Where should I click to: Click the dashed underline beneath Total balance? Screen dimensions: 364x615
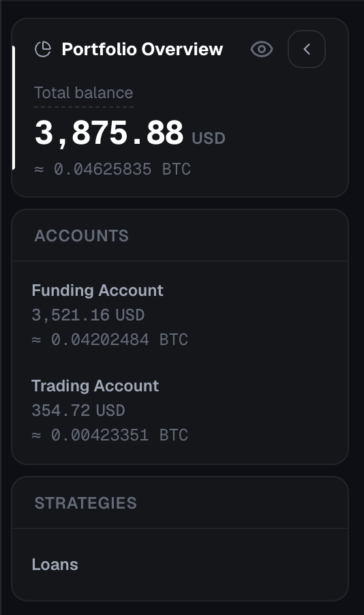click(x=84, y=106)
